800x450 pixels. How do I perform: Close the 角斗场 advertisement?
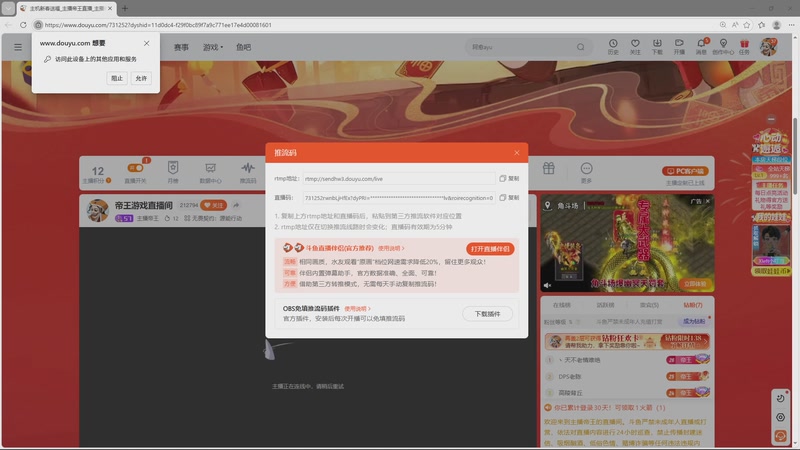[x=708, y=201]
